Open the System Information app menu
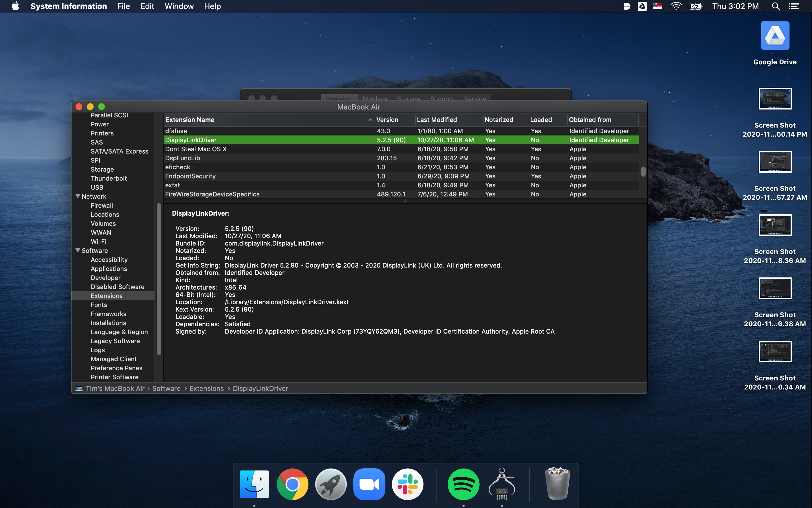Screen dimensions: 812x508 pyautogui.click(x=69, y=6)
